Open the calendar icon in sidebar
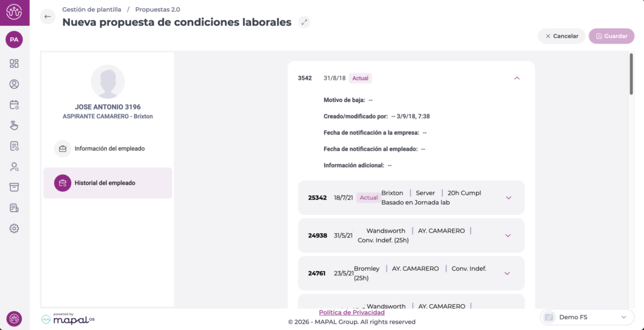The height and width of the screenshot is (330, 644). click(14, 105)
